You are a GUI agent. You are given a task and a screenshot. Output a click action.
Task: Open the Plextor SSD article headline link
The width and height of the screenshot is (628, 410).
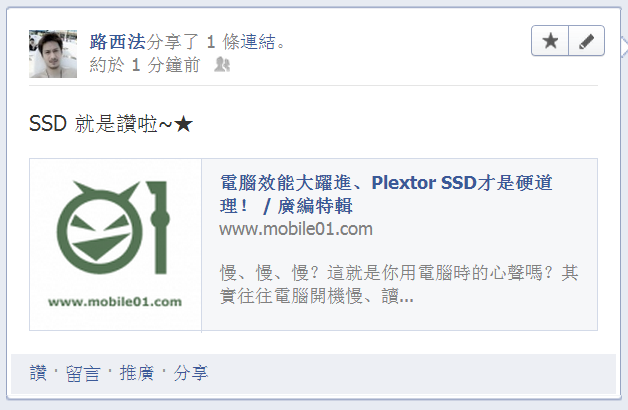(386, 194)
